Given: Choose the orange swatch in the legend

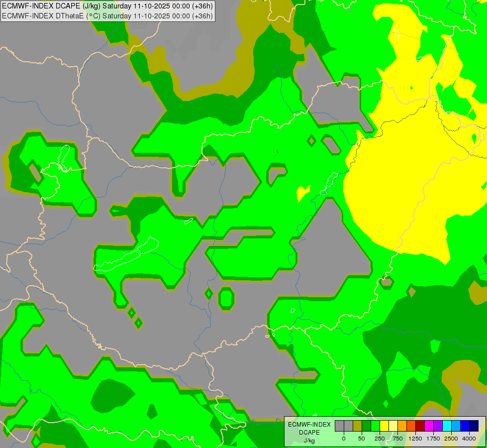Looking at the screenshot, I should (x=402, y=426).
